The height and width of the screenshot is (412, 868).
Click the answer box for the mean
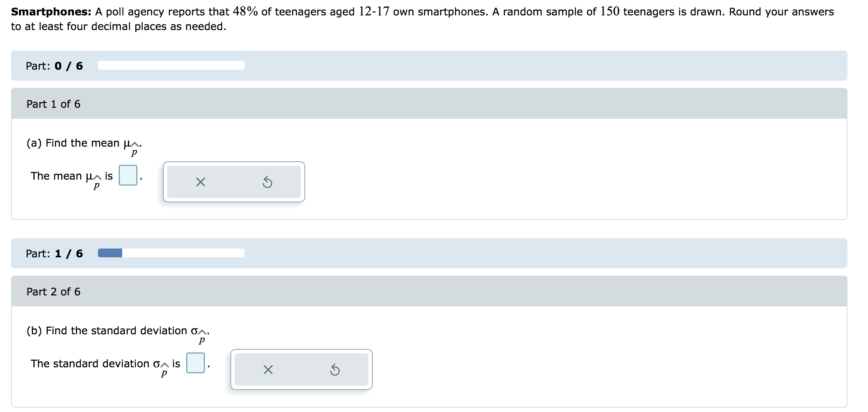click(x=128, y=176)
